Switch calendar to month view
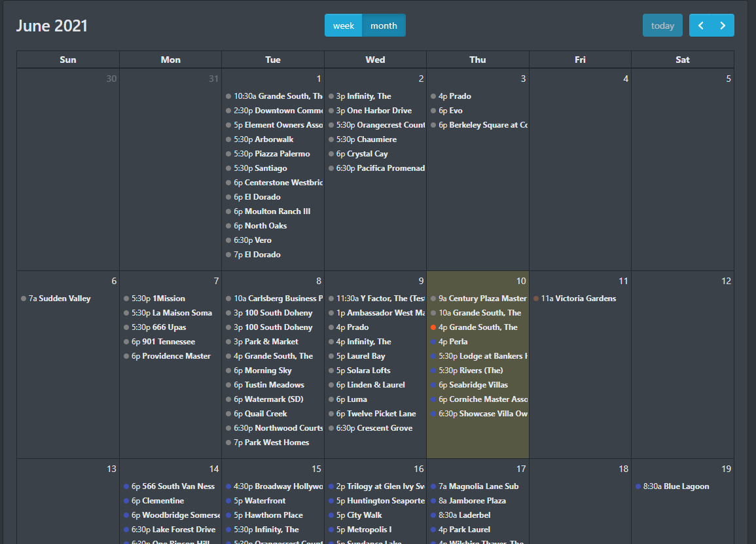The height and width of the screenshot is (544, 756). [x=384, y=26]
